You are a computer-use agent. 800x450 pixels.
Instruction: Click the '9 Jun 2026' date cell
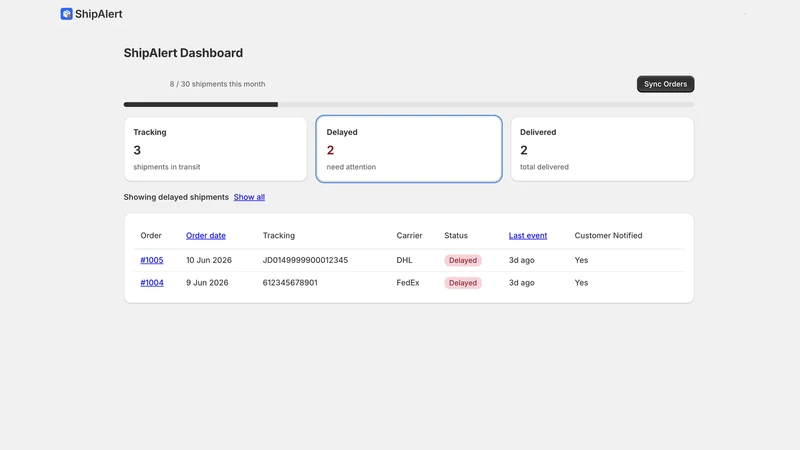(207, 283)
